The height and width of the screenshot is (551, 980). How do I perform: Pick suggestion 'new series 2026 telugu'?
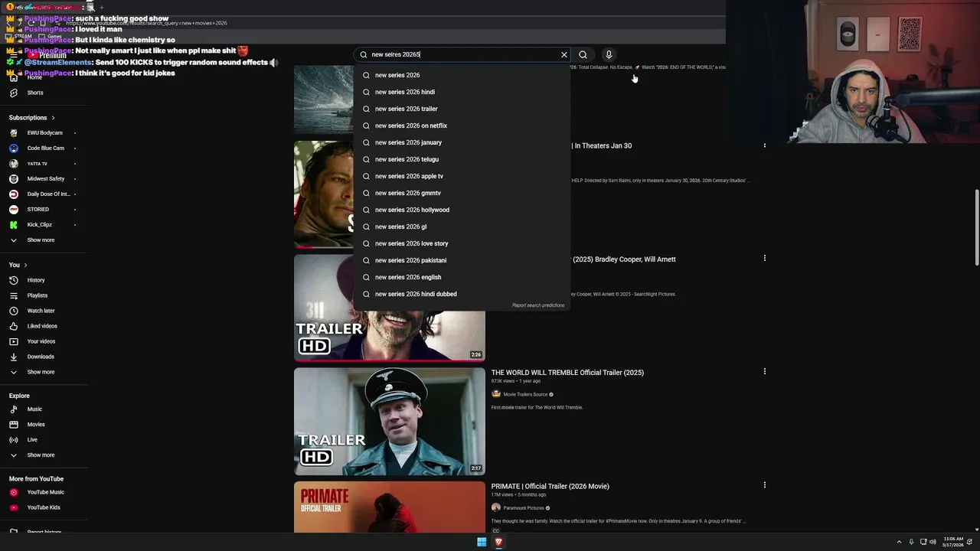coord(462,159)
